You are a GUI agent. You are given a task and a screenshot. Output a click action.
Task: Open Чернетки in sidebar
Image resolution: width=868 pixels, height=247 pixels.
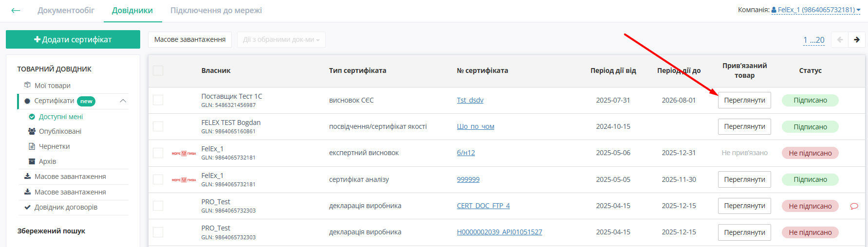55,146
